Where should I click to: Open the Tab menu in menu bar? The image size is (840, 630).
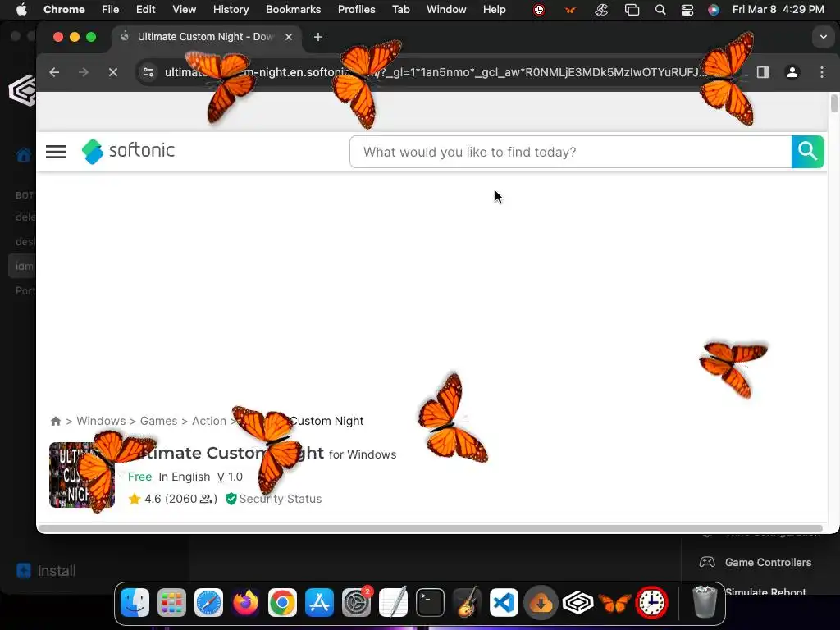pyautogui.click(x=400, y=10)
